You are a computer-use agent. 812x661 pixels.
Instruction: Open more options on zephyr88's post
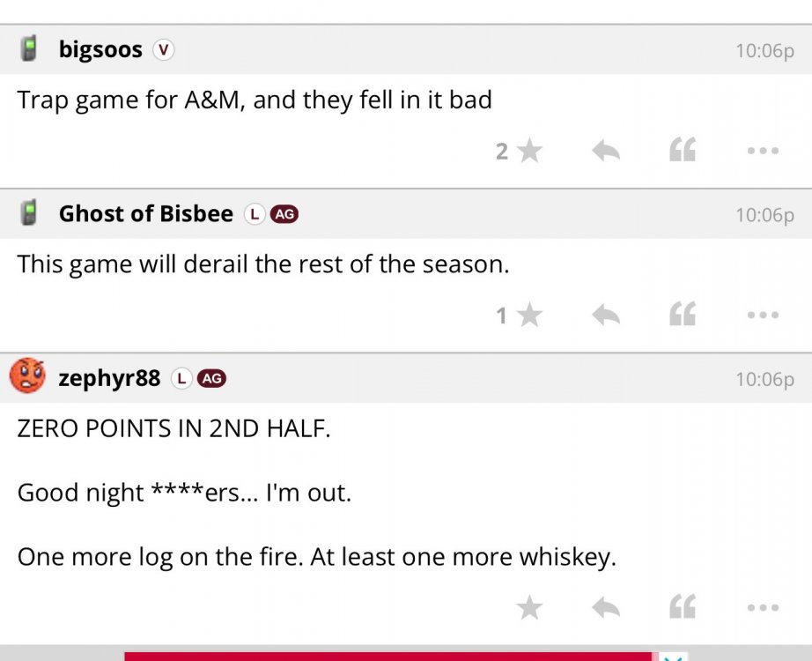pyautogui.click(x=762, y=607)
